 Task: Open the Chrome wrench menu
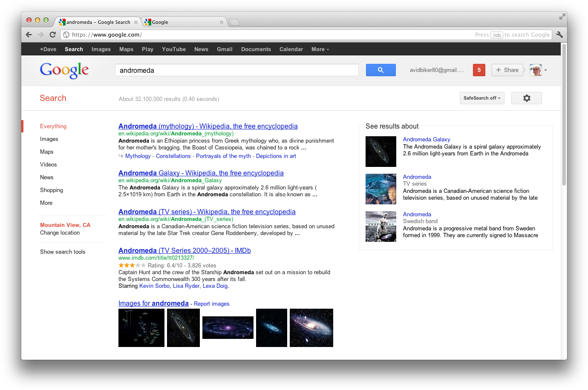click(559, 35)
